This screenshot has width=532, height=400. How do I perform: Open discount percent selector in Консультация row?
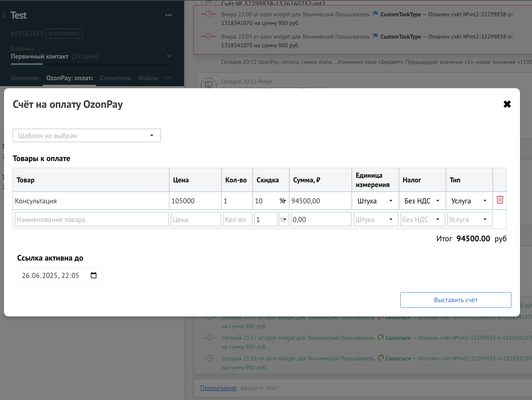[283, 201]
